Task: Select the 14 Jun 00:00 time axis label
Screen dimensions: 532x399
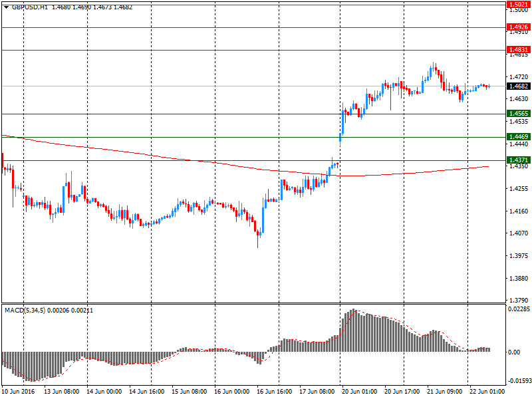Action: pos(104,391)
